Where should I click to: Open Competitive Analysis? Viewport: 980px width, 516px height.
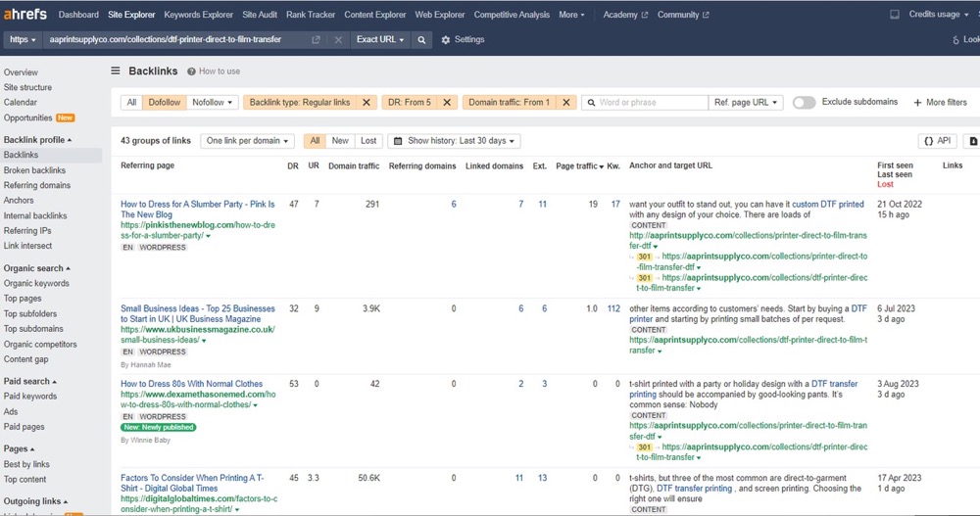512,15
